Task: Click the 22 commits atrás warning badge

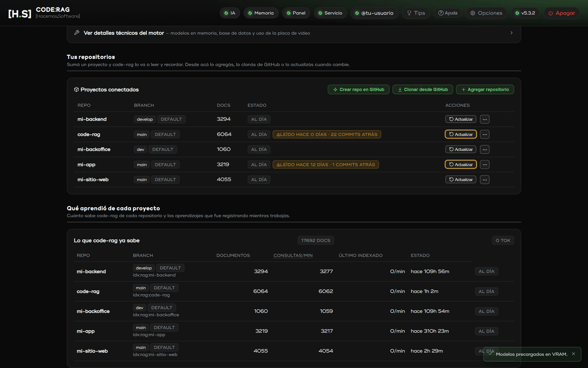Action: tap(327, 134)
